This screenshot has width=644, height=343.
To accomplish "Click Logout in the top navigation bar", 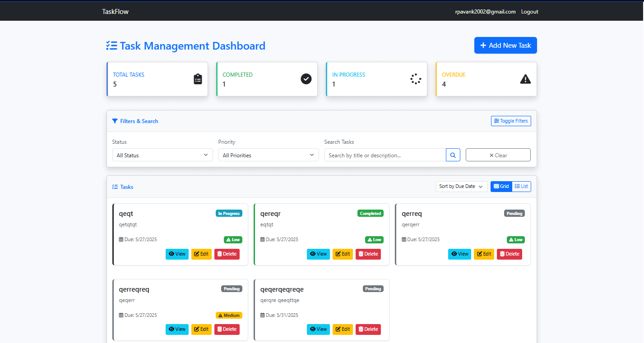I will click(529, 11).
